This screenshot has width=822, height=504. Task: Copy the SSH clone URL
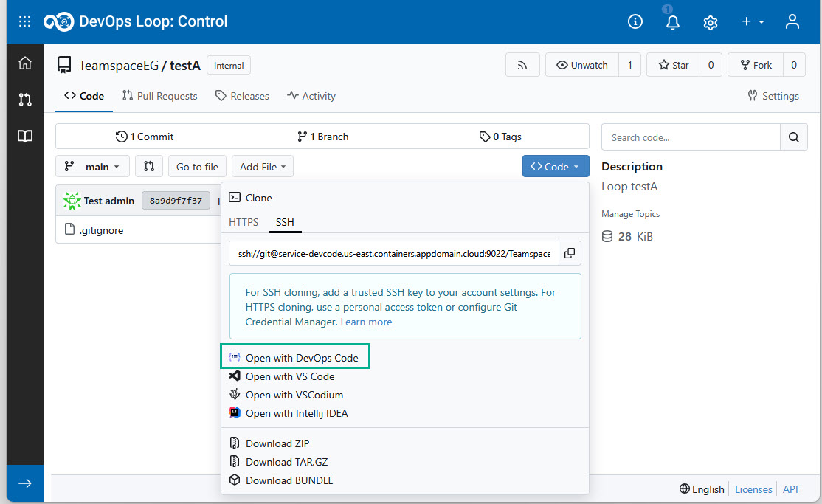[x=570, y=253]
